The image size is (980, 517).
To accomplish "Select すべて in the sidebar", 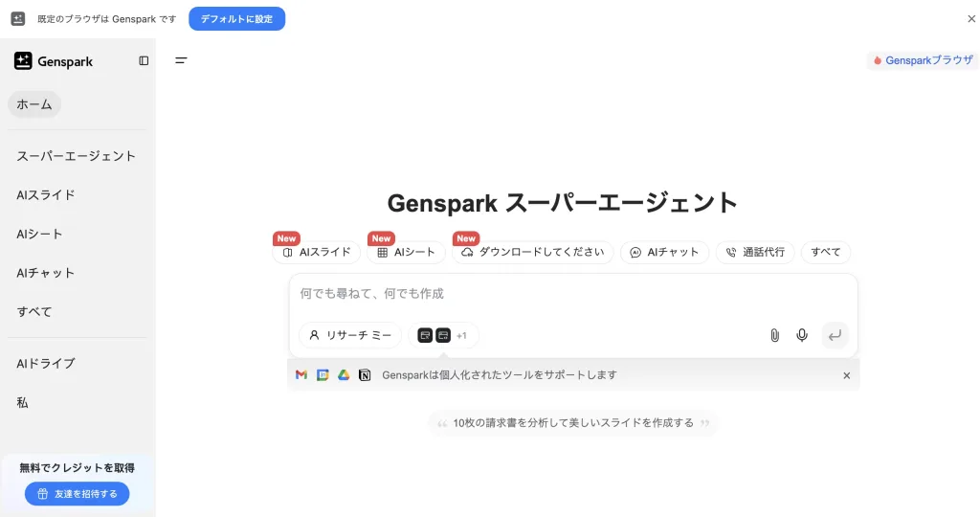I will point(34,311).
